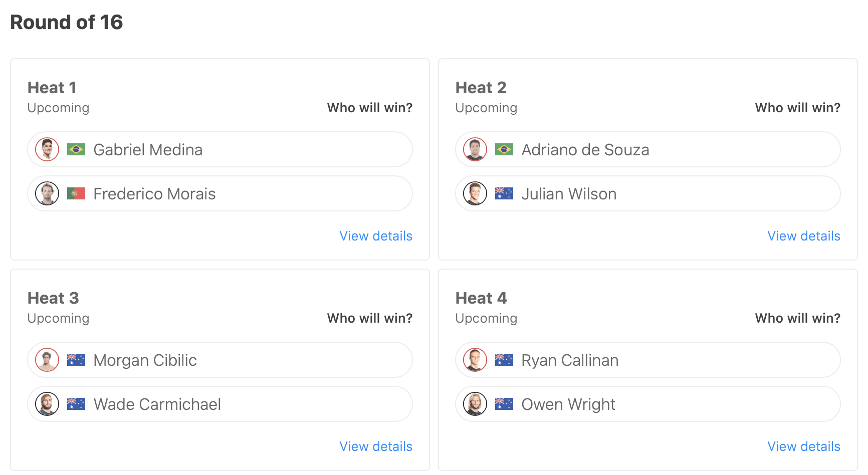Click Owen Wright's avatar photo
Viewport: 868px width, 475px height.
pyautogui.click(x=475, y=404)
